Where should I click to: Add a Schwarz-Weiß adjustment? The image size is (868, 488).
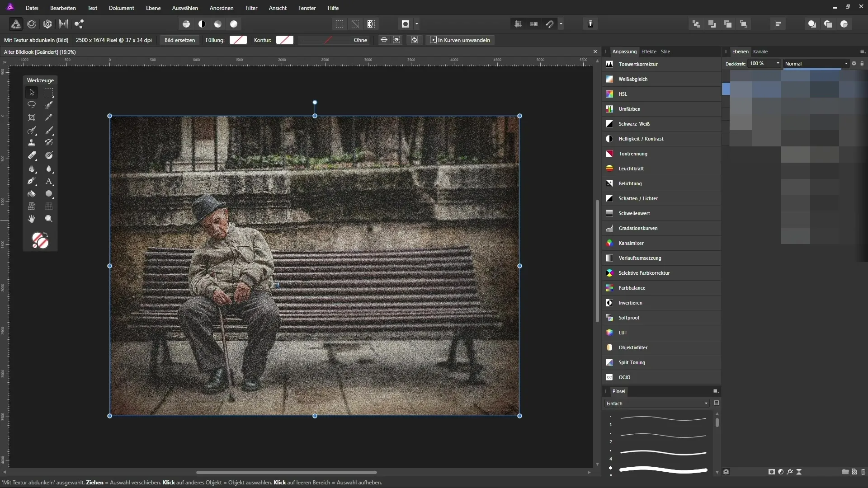(662, 124)
